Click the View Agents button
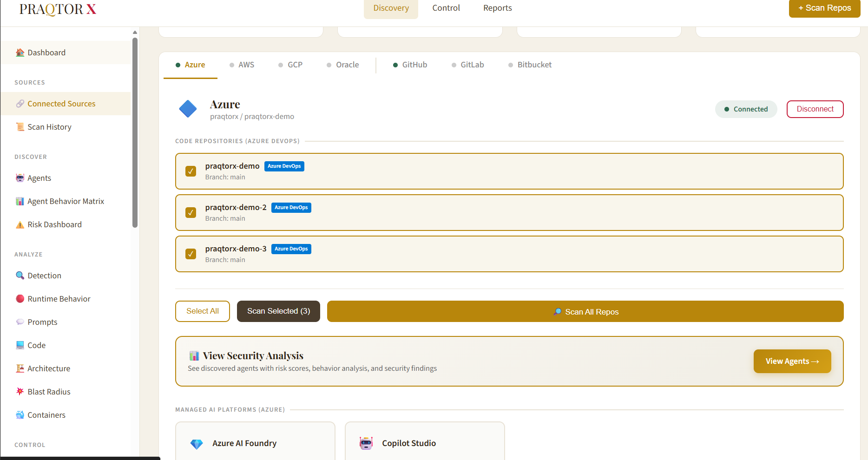This screenshot has width=868, height=460. point(792,361)
